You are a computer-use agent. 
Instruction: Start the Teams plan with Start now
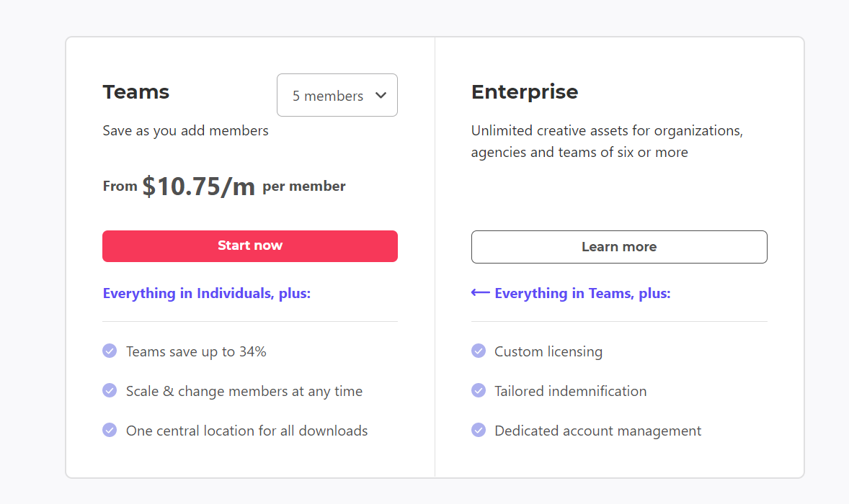[x=249, y=246]
